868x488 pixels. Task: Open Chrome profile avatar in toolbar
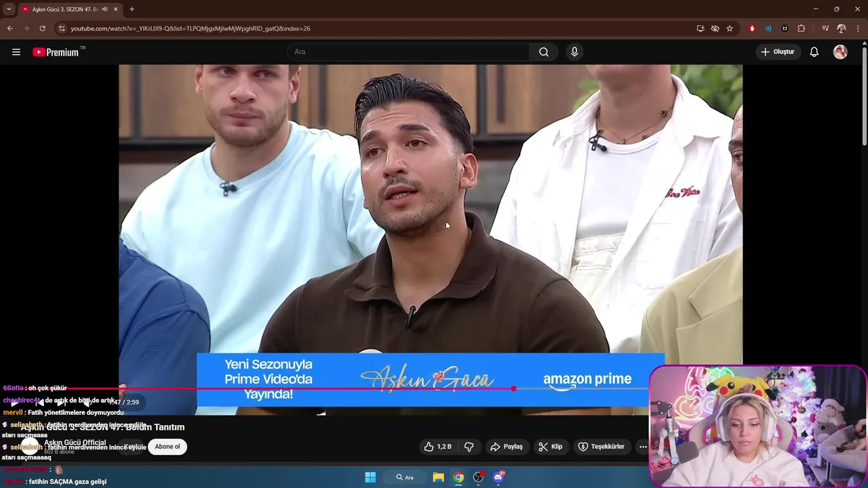[842, 28]
